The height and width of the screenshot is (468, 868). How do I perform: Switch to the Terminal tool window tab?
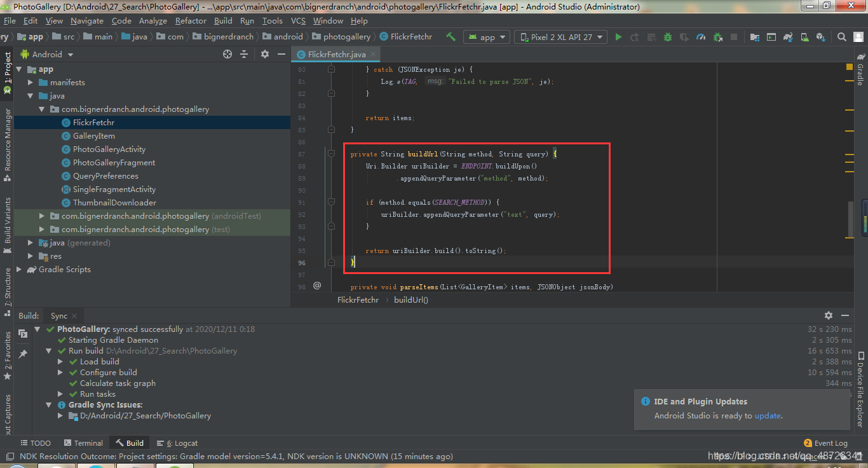coord(83,443)
